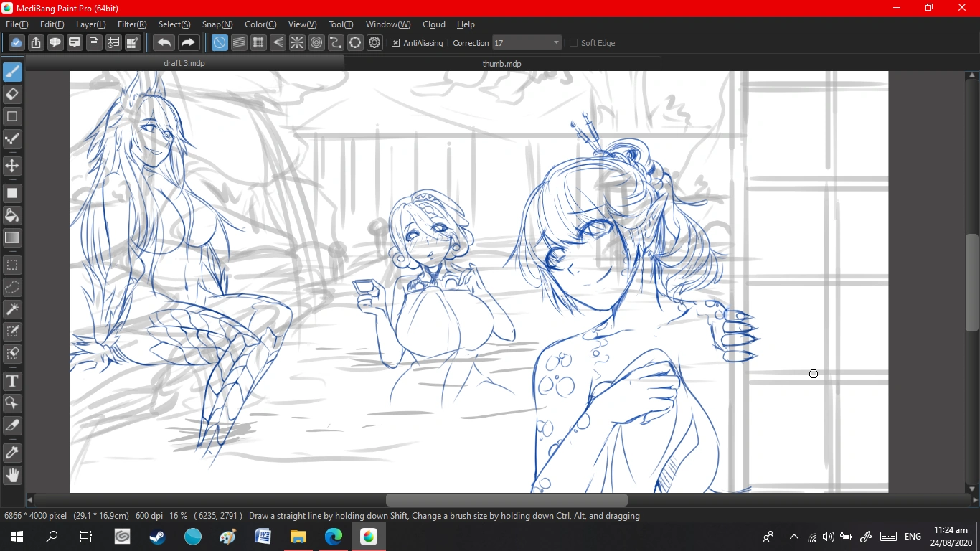The image size is (980, 551).
Task: Enable ellipse snap
Action: click(x=355, y=43)
